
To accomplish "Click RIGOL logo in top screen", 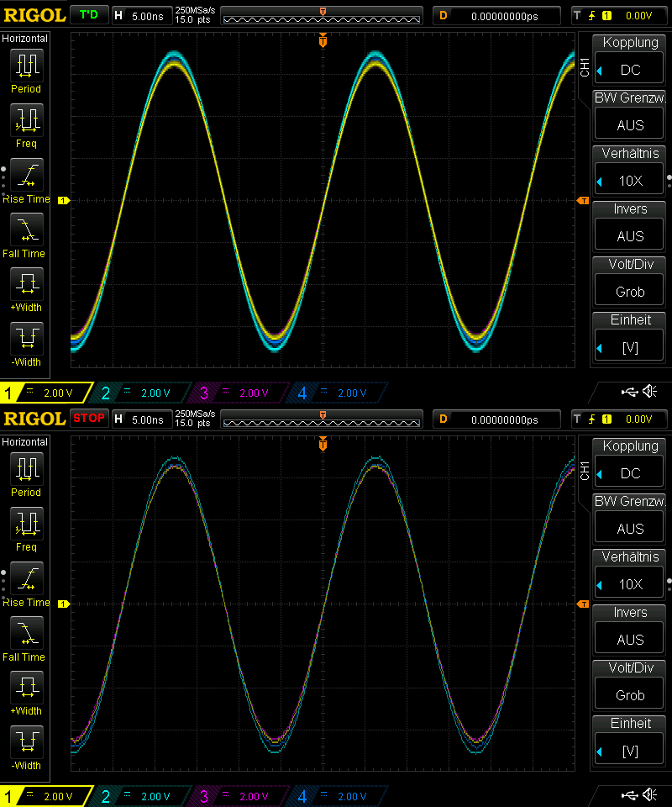I will point(34,15).
